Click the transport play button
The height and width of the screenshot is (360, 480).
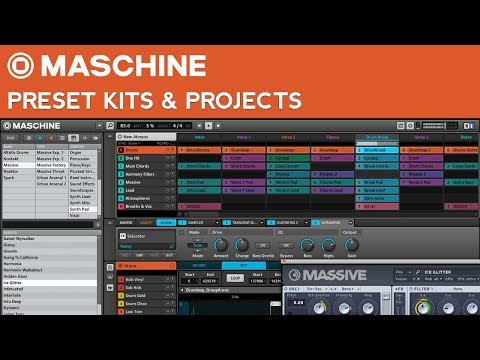[x=209, y=126]
